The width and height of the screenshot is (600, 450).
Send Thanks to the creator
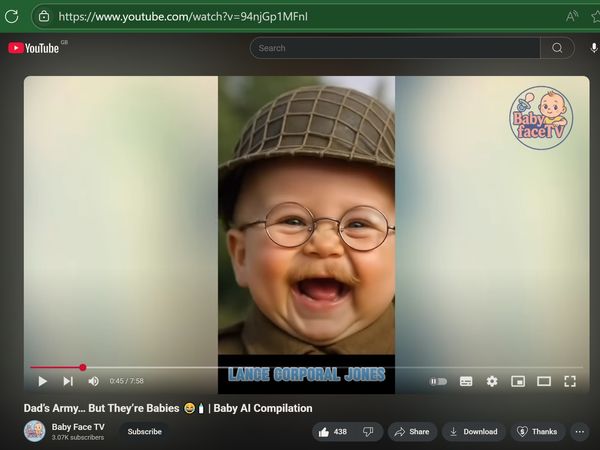point(538,432)
